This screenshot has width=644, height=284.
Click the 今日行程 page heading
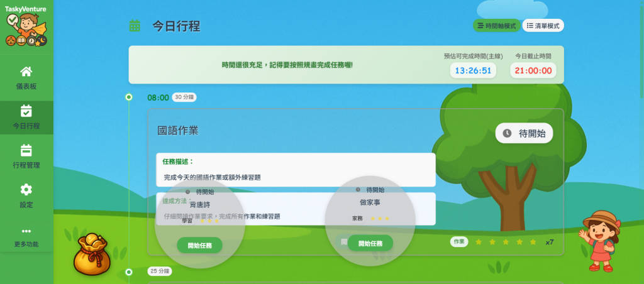[x=176, y=26]
